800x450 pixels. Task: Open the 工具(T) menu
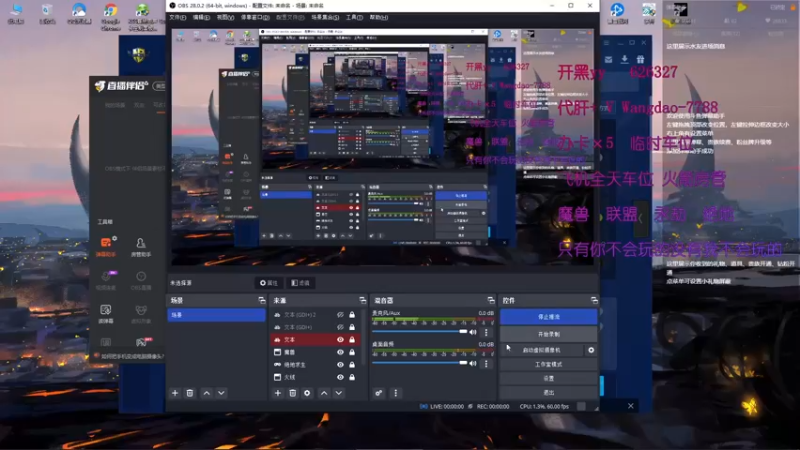tap(354, 17)
